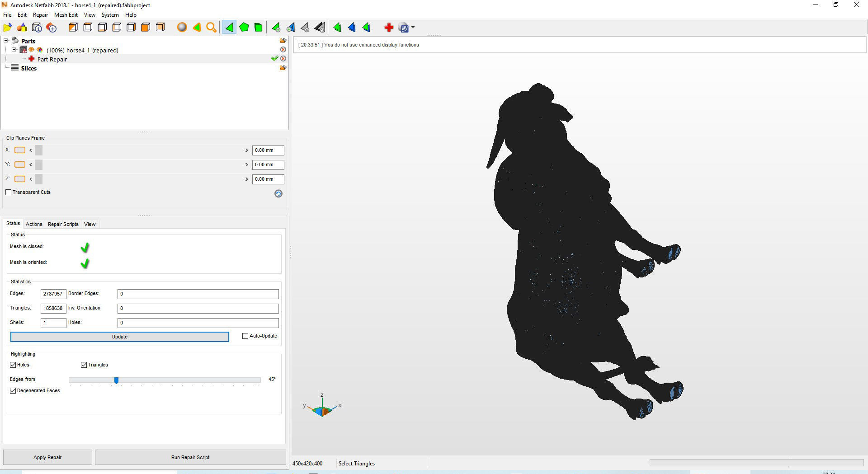Click the Z clip plane decrease arrow
This screenshot has height=474, width=868.
click(x=31, y=179)
